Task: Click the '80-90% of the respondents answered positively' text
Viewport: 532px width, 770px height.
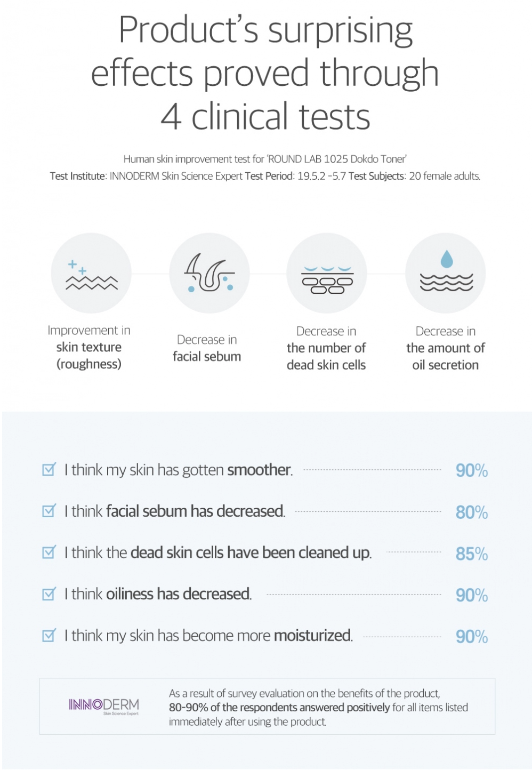Action: 279,708
